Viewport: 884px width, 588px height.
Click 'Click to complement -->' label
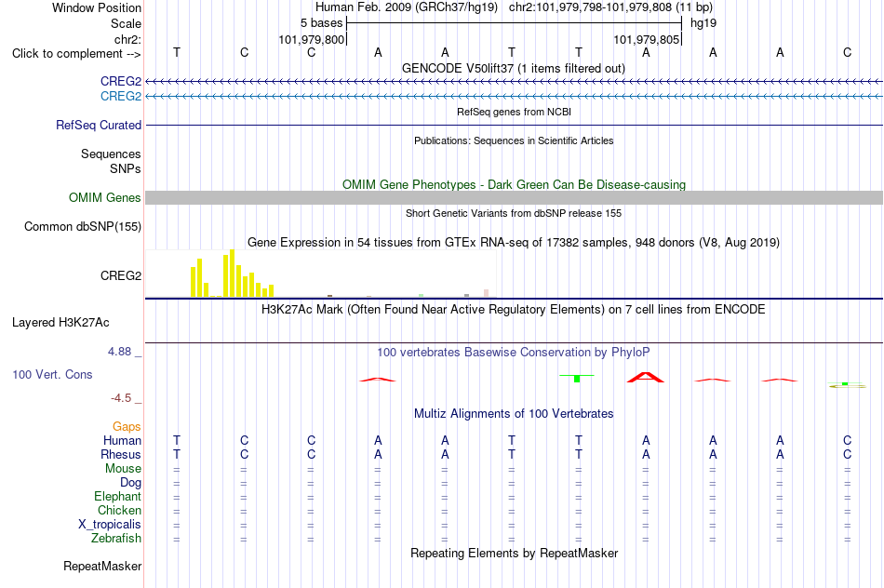click(x=76, y=54)
